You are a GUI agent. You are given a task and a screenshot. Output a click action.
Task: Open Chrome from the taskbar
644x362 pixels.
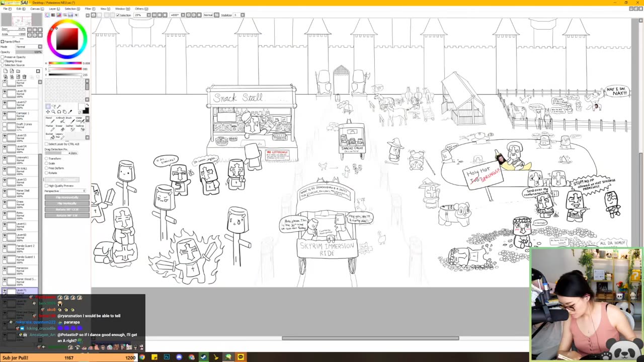click(x=142, y=357)
